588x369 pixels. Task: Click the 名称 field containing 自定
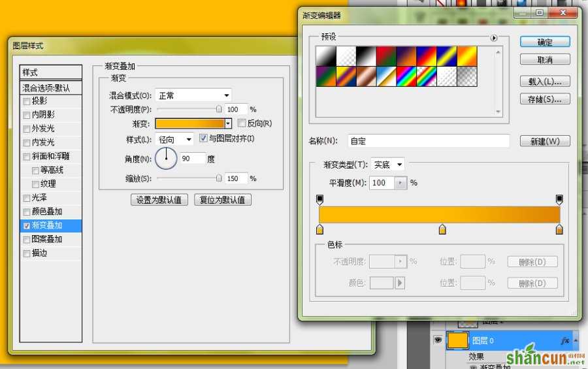tap(428, 141)
